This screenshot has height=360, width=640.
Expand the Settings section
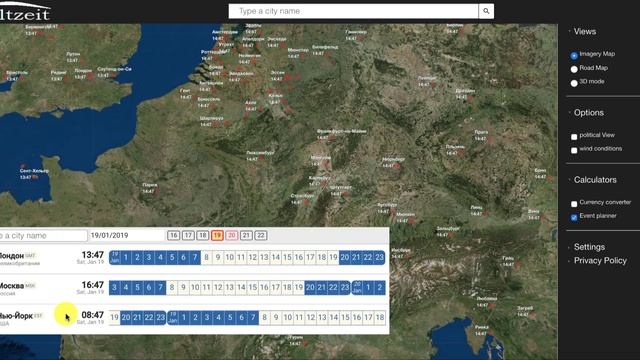pos(589,247)
